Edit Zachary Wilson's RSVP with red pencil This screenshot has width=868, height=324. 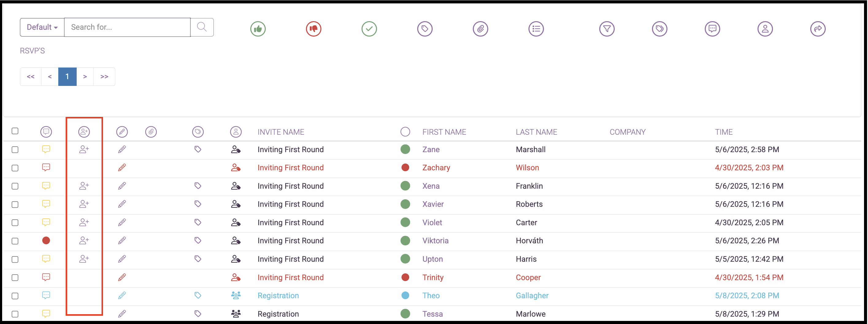point(122,168)
